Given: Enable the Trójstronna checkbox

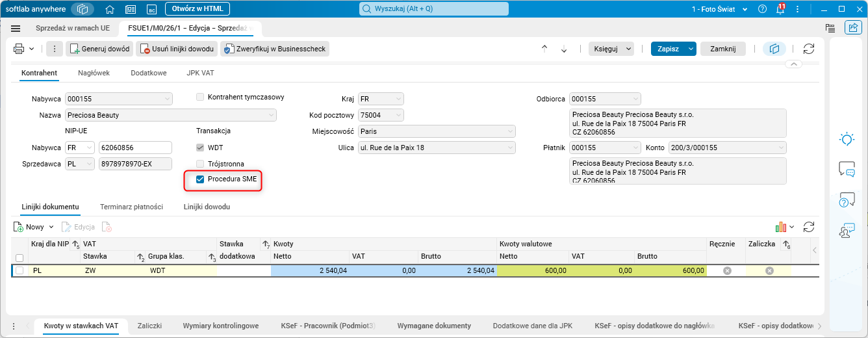Looking at the screenshot, I should click(x=200, y=164).
